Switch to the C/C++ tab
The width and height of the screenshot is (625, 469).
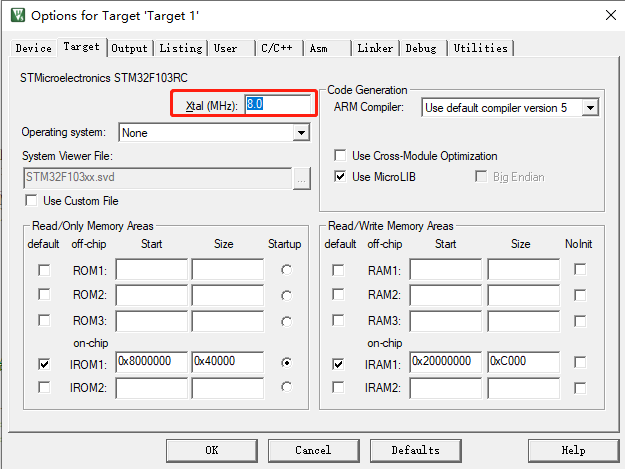pyautogui.click(x=277, y=48)
